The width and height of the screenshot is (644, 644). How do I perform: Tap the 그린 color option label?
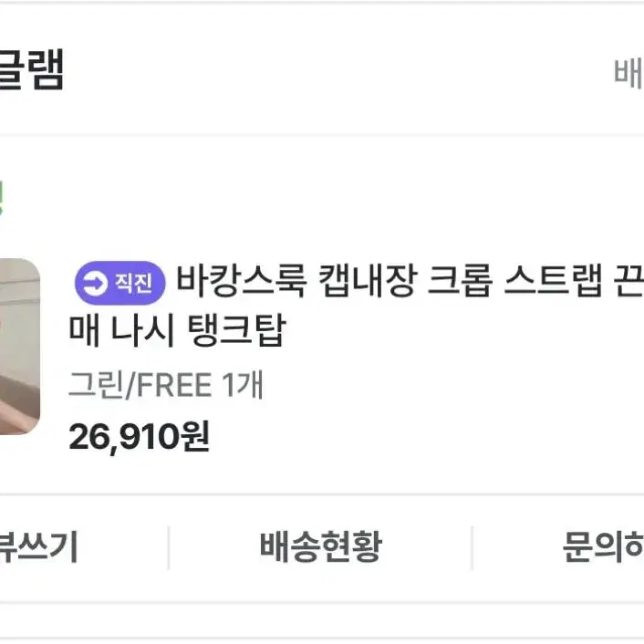coord(96,385)
